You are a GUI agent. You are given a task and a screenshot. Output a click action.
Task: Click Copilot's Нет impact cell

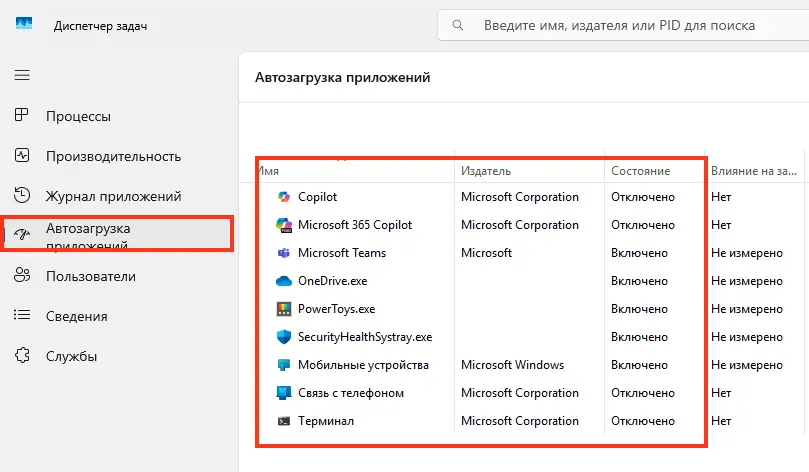pos(721,197)
